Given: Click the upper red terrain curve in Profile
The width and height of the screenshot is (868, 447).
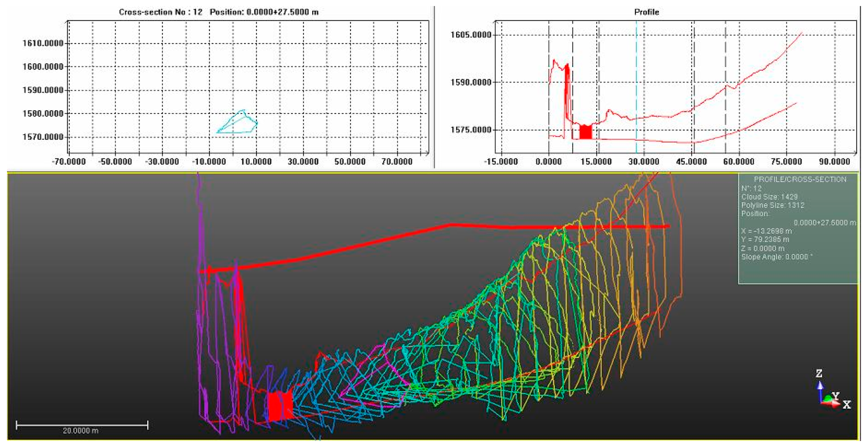Looking at the screenshot, I should pyautogui.click(x=761, y=70).
